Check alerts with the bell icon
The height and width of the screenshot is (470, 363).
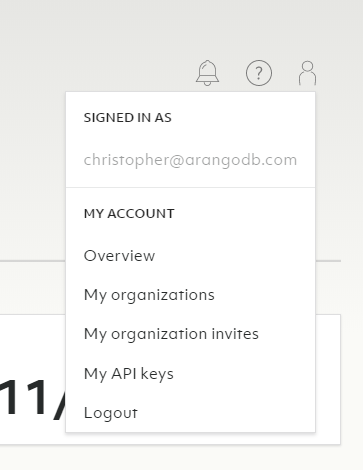pyautogui.click(x=207, y=73)
